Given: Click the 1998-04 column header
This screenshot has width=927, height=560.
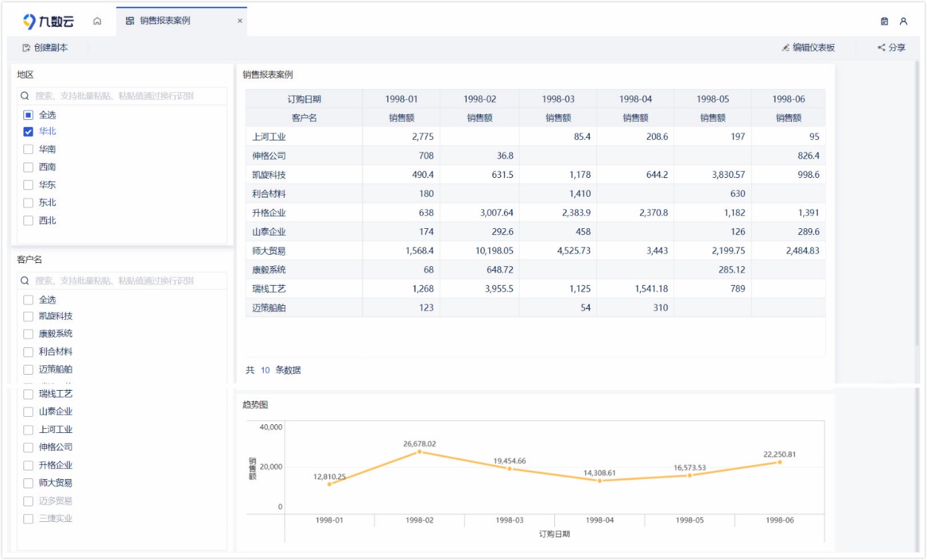Looking at the screenshot, I should 635,99.
